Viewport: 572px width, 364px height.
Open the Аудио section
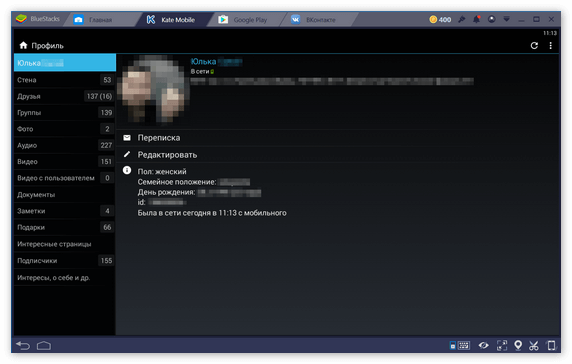click(65, 146)
